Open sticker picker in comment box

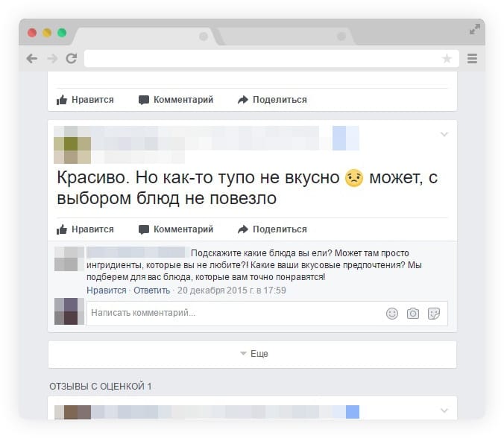pos(434,314)
